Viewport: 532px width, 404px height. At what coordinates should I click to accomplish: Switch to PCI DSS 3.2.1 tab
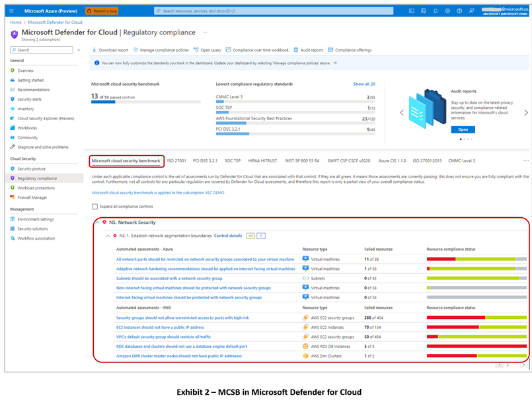point(205,160)
